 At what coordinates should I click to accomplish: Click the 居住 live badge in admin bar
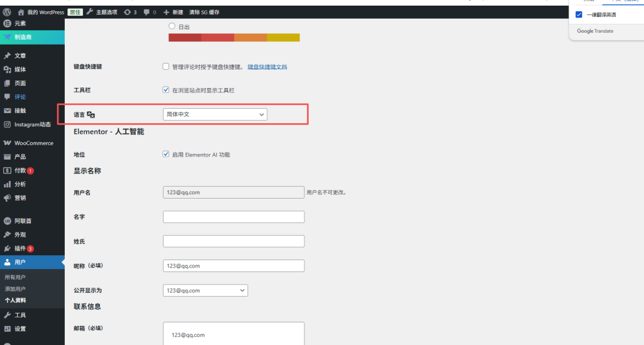(75, 13)
